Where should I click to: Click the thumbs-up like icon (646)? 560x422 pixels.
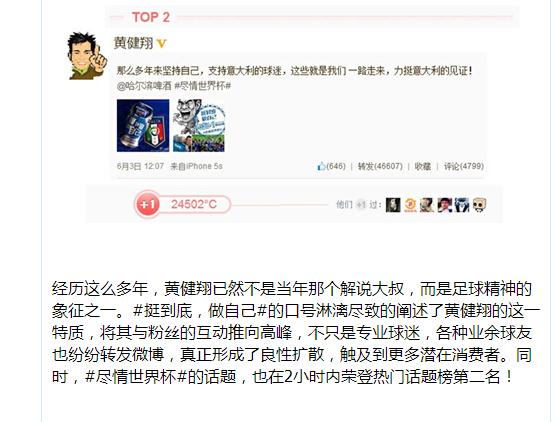coord(321,166)
